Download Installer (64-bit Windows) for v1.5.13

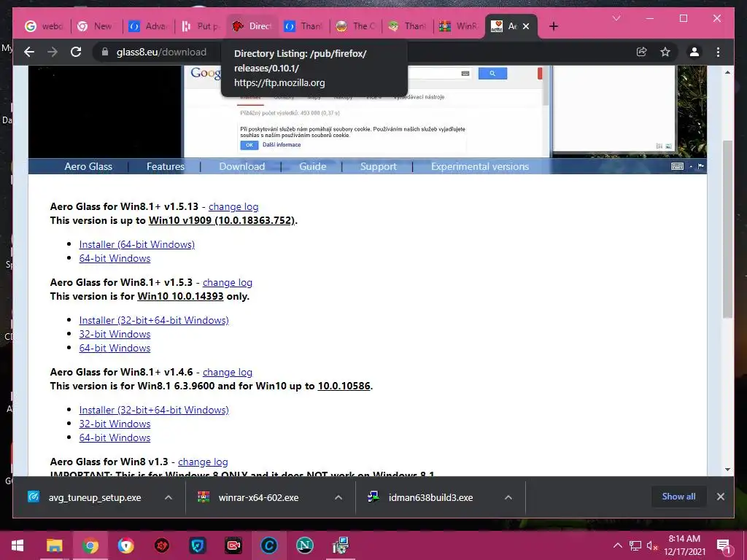pyautogui.click(x=136, y=244)
